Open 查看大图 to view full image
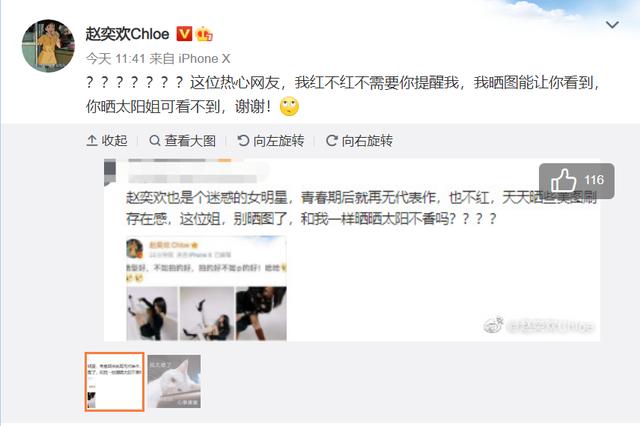The image size is (640, 426). [x=183, y=141]
